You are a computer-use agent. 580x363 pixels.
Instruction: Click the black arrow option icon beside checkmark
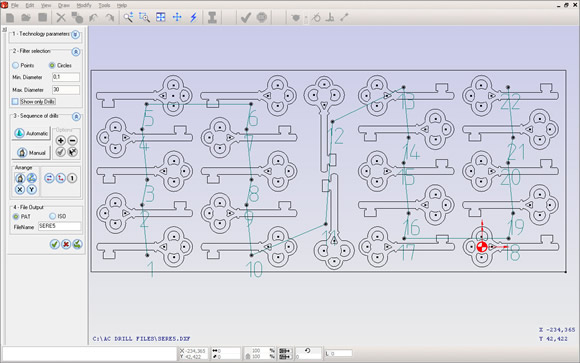pos(72,152)
